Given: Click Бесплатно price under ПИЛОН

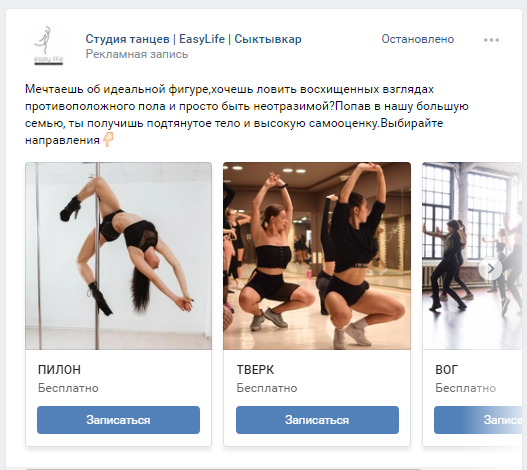Looking at the screenshot, I should tap(68, 388).
